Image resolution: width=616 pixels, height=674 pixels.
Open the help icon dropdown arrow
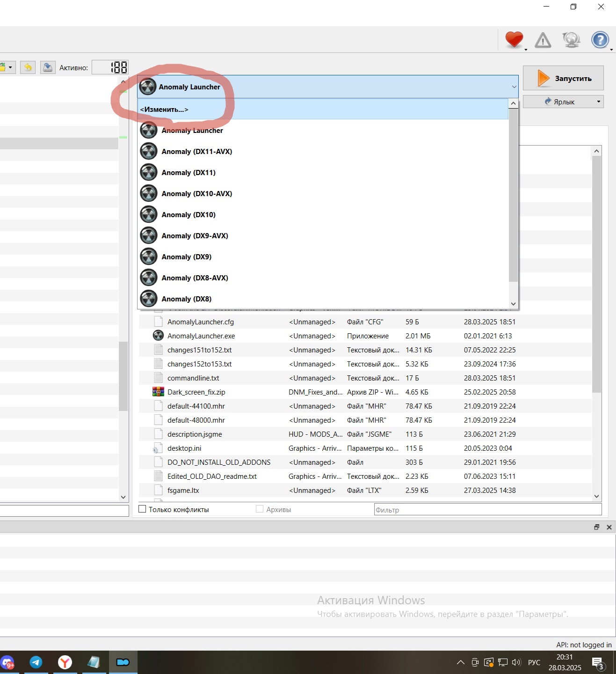[x=611, y=49]
